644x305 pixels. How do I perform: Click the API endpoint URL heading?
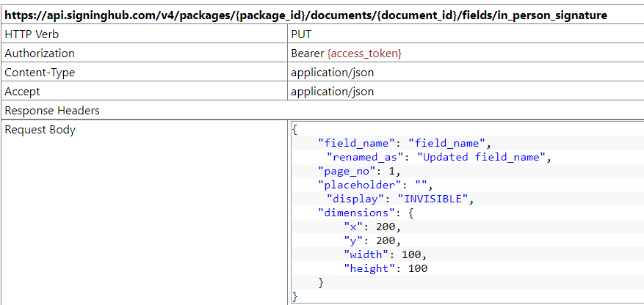(x=306, y=15)
